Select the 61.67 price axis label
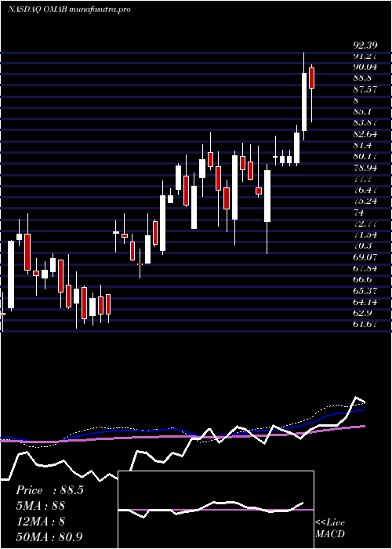 [x=365, y=324]
